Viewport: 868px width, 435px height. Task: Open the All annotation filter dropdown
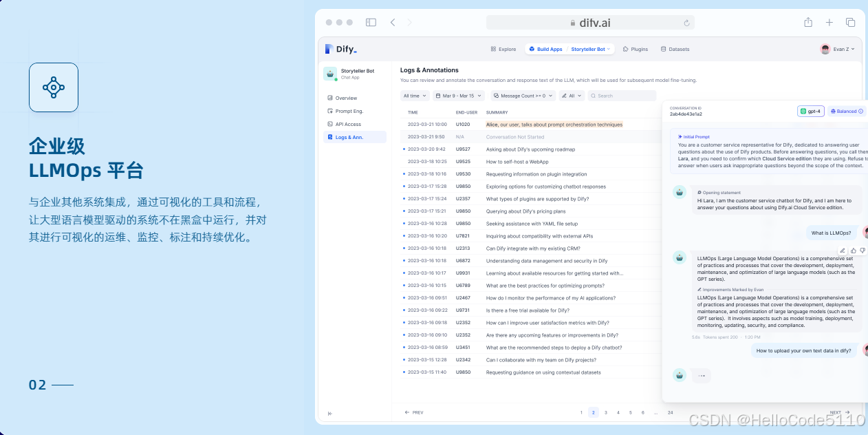coord(572,96)
